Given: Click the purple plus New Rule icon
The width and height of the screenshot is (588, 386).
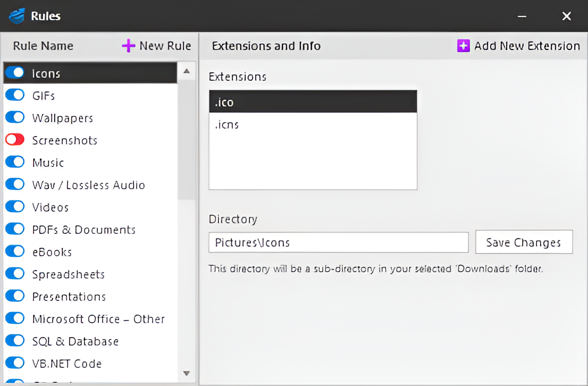Looking at the screenshot, I should coord(128,46).
